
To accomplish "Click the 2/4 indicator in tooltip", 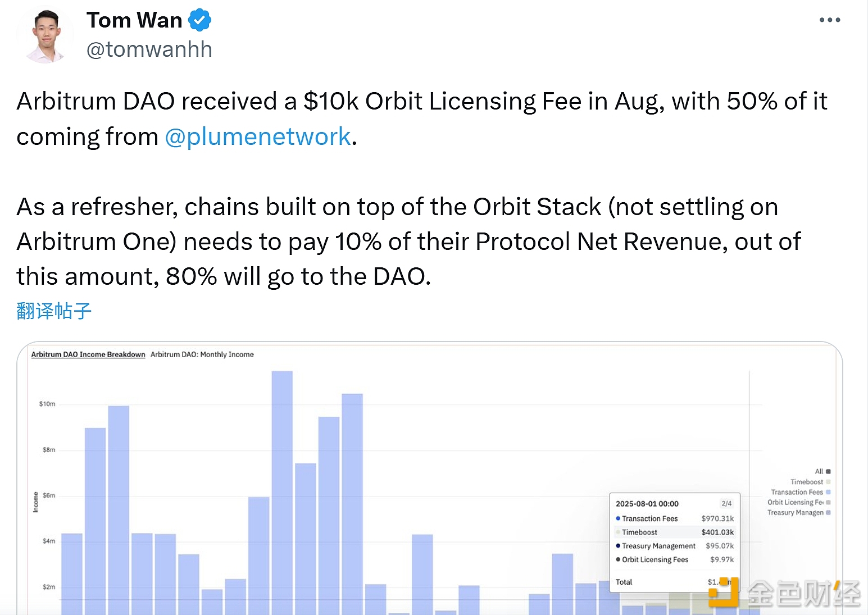I will click(x=726, y=504).
